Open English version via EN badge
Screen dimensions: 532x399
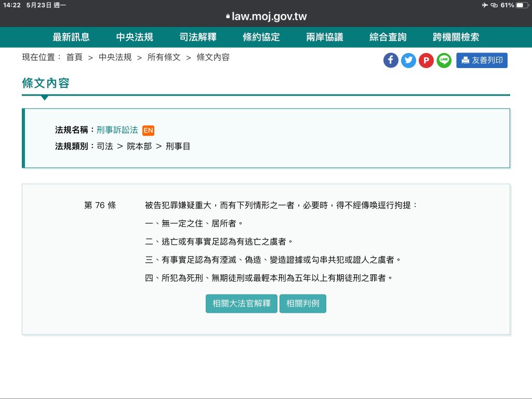coord(148,130)
